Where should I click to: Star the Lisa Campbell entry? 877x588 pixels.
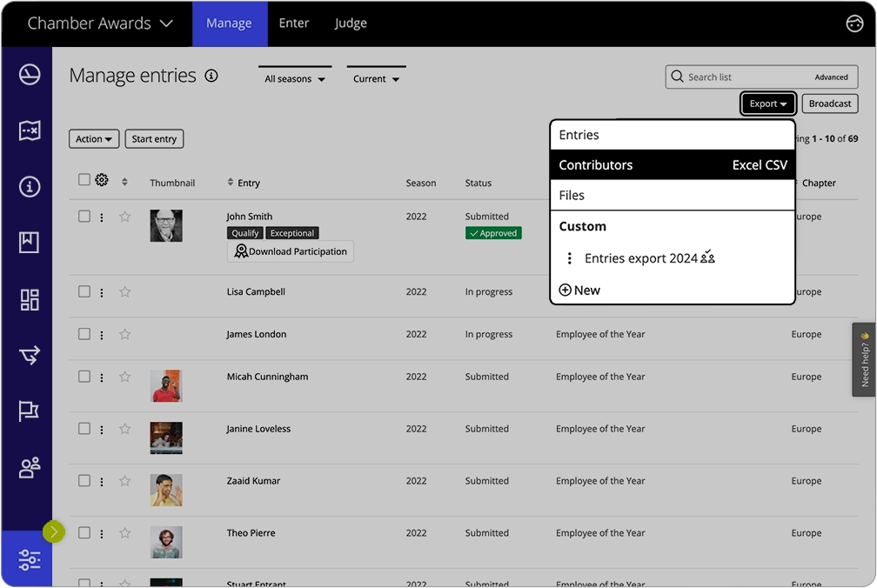(124, 292)
